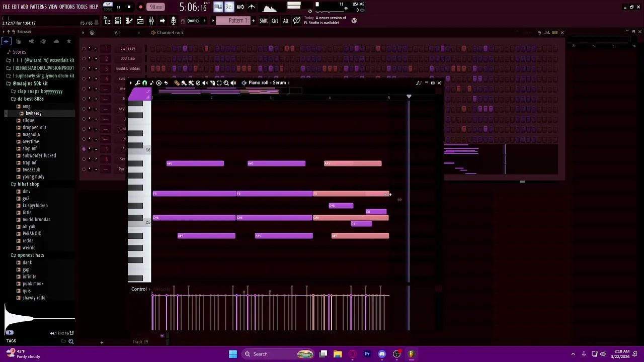Viewport: 644px width, 362px height.
Task: Select the piano roll paint brush tool
Action: click(x=184, y=83)
